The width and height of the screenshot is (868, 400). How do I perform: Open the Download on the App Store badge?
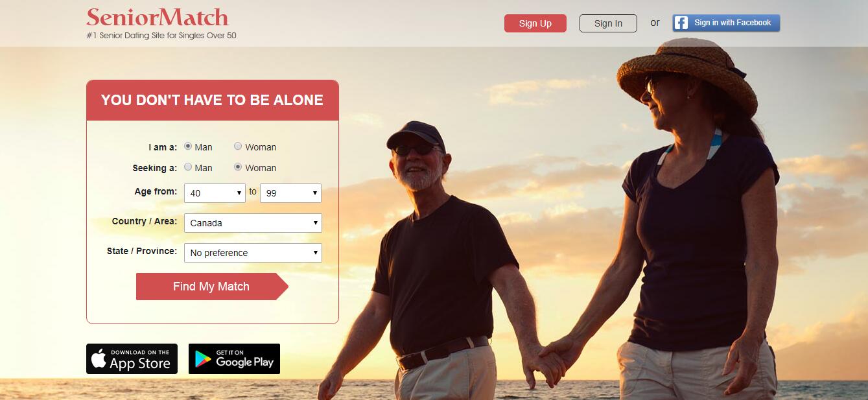tap(132, 359)
